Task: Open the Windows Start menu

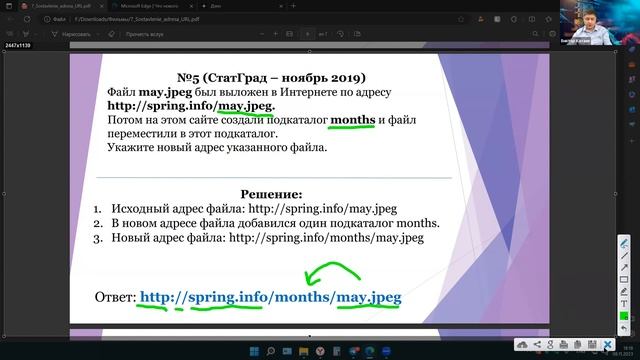Action: pos(254,351)
